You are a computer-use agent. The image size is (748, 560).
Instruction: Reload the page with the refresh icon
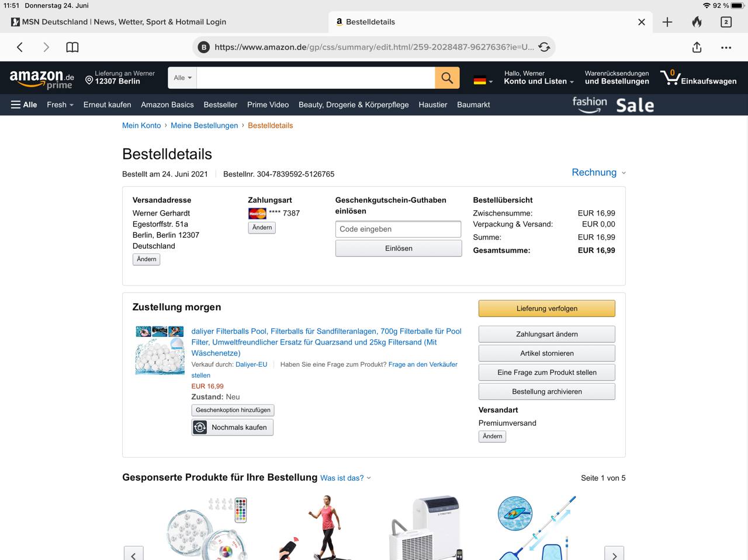pyautogui.click(x=544, y=47)
